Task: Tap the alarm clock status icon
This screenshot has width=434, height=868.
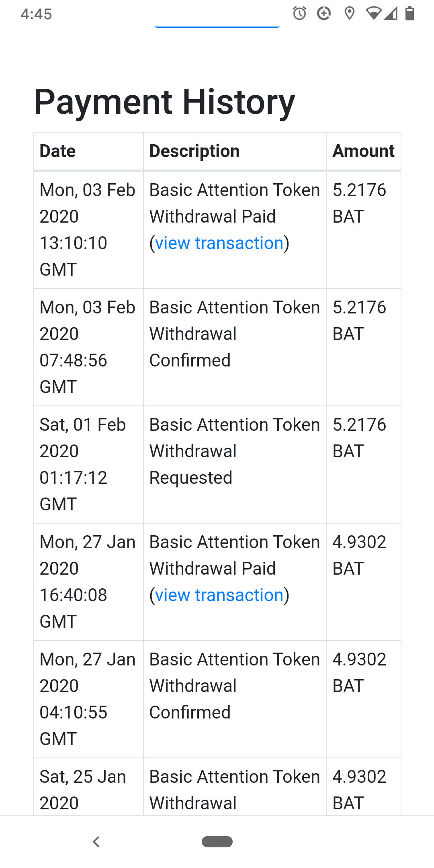Action: click(x=299, y=14)
